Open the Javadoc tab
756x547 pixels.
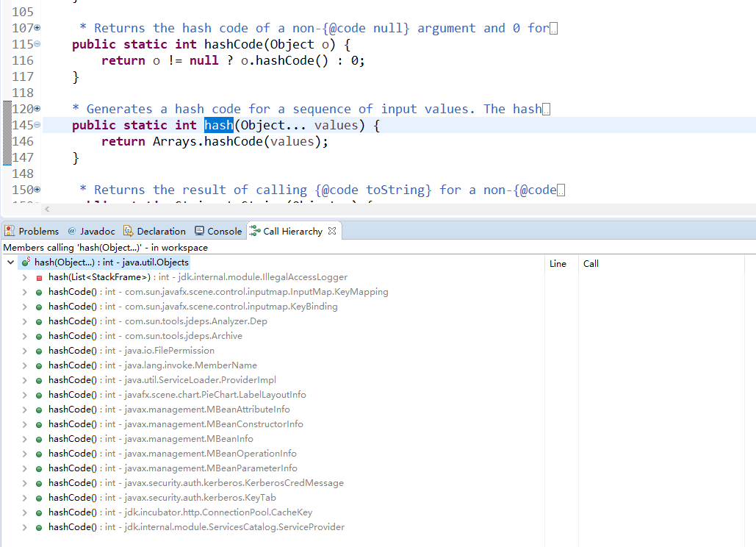click(92, 231)
